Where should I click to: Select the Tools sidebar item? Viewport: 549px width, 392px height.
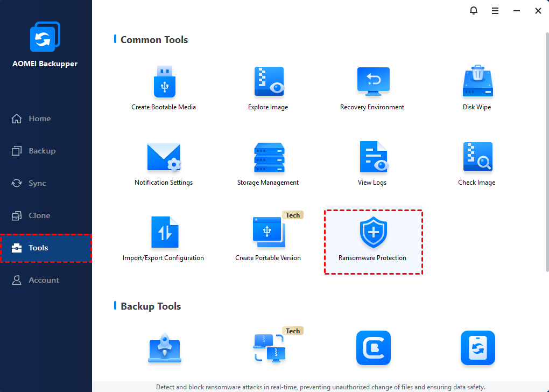point(46,248)
